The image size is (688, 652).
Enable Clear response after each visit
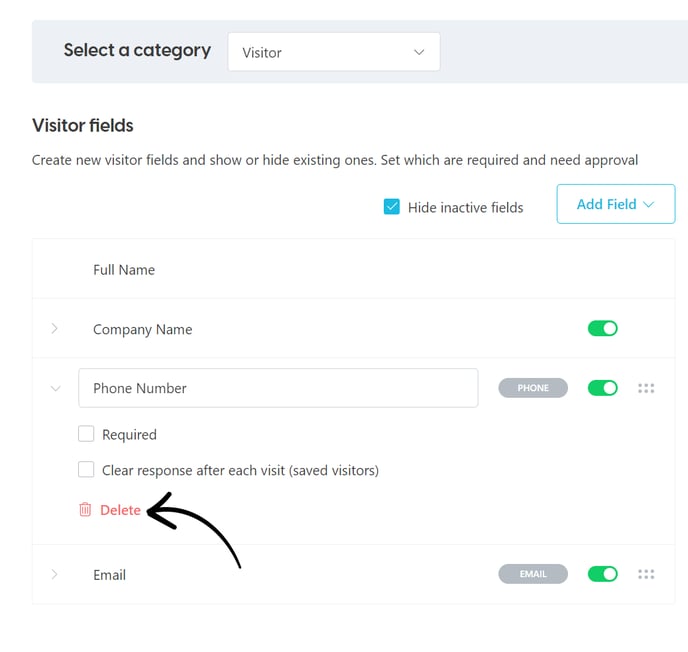coord(86,469)
